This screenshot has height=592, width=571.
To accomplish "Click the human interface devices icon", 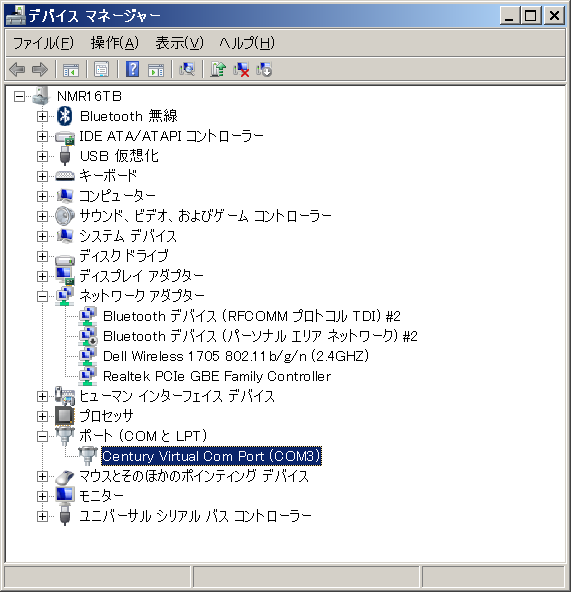I will click(65, 396).
